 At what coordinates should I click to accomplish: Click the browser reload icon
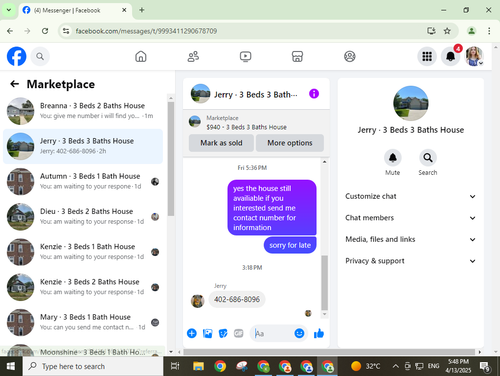click(45, 31)
